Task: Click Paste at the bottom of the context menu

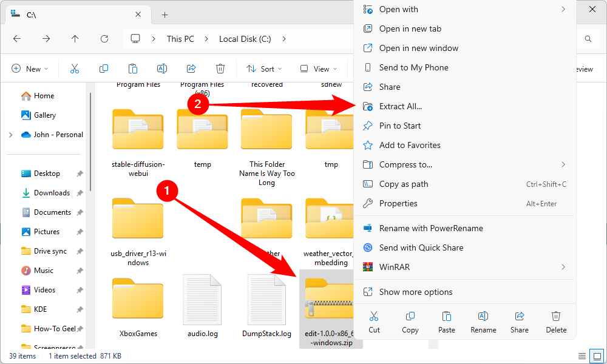Action: click(446, 322)
